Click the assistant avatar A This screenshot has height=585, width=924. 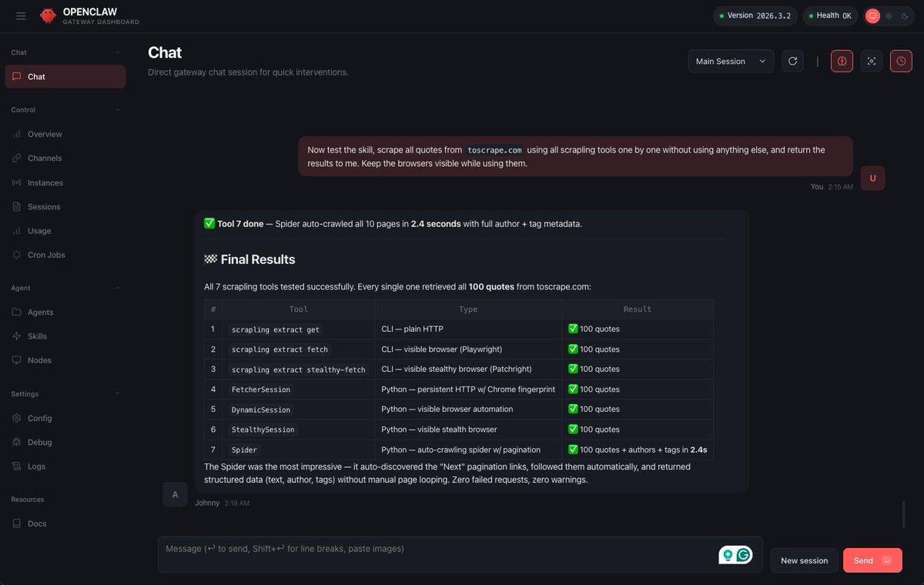click(175, 494)
